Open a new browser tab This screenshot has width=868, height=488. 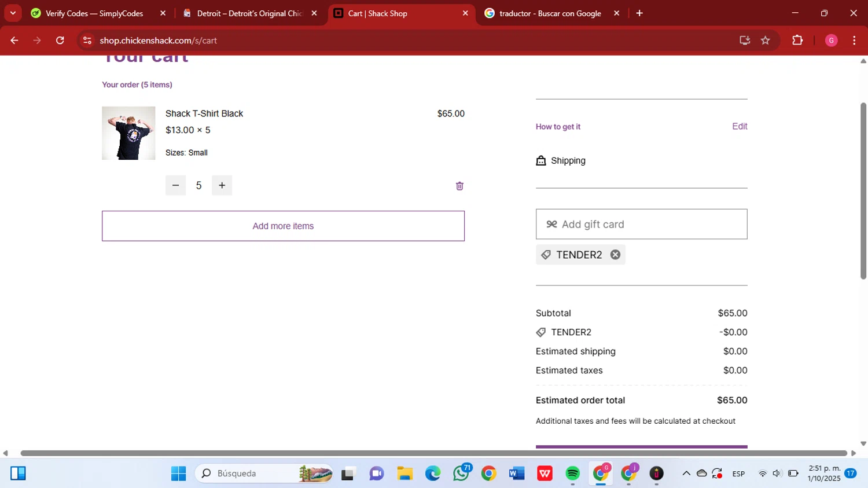point(639,13)
